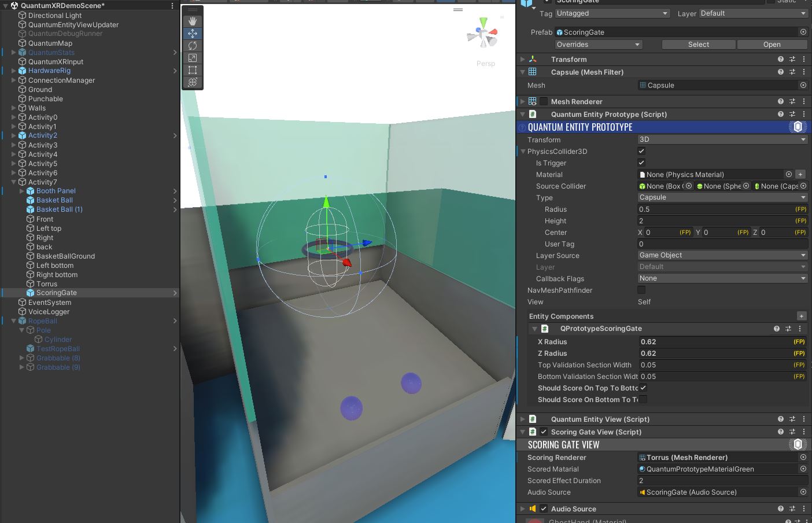812x523 pixels.
Task: Open help for Capsule Mesh Filter
Action: point(781,72)
